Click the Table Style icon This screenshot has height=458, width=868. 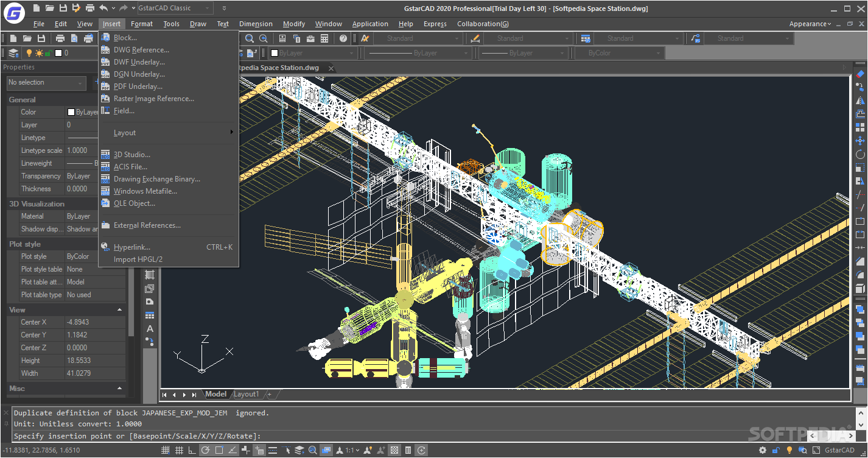coord(586,38)
